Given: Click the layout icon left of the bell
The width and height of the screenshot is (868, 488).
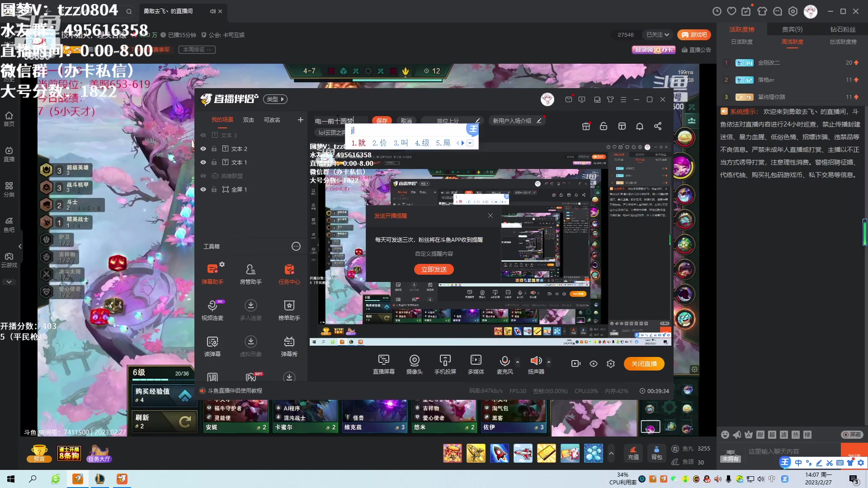Looking at the screenshot, I should 622,126.
